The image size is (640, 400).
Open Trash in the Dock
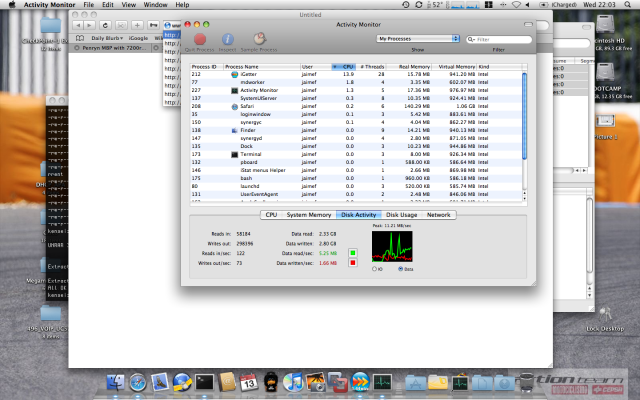[x=527, y=383]
